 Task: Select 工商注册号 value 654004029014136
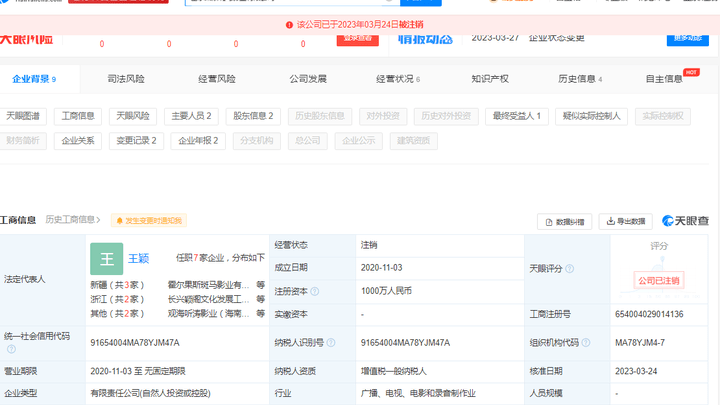tap(649, 315)
